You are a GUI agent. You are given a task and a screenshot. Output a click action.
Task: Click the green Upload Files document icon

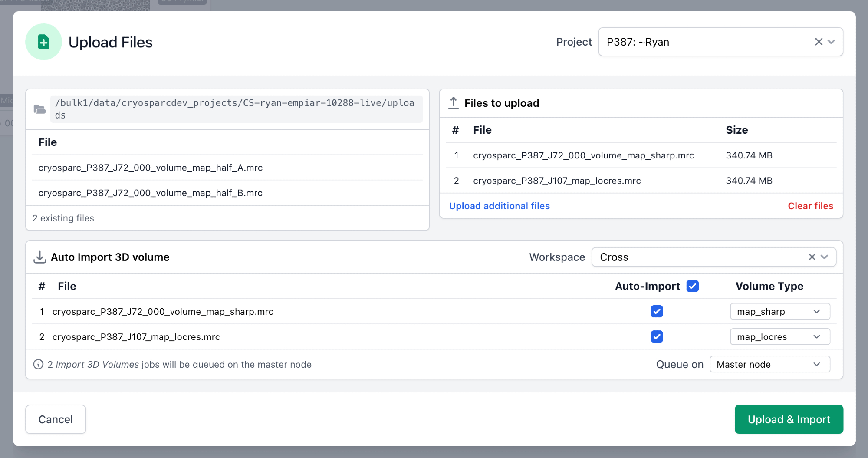coord(43,42)
